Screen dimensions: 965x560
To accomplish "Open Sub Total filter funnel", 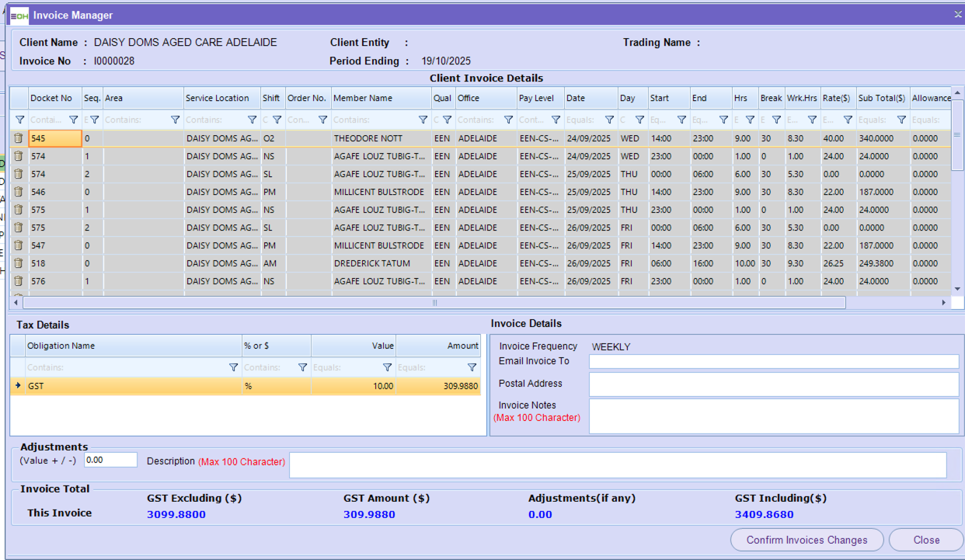I will click(901, 120).
